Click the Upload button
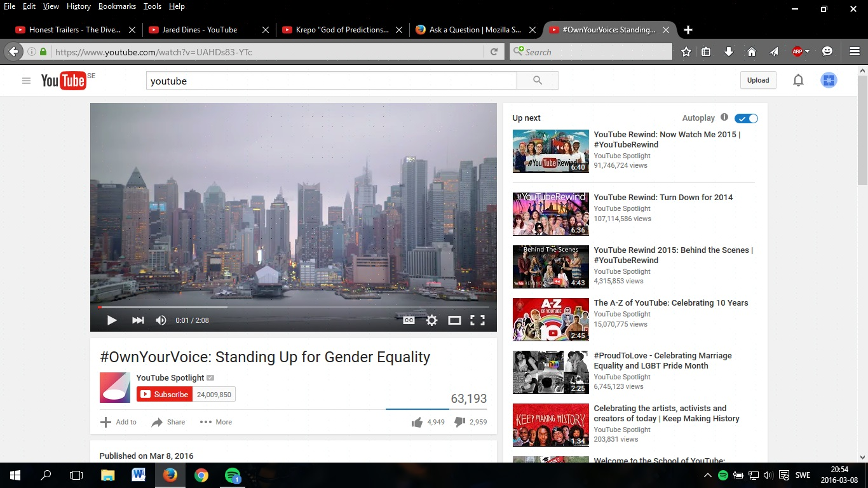 (x=758, y=80)
